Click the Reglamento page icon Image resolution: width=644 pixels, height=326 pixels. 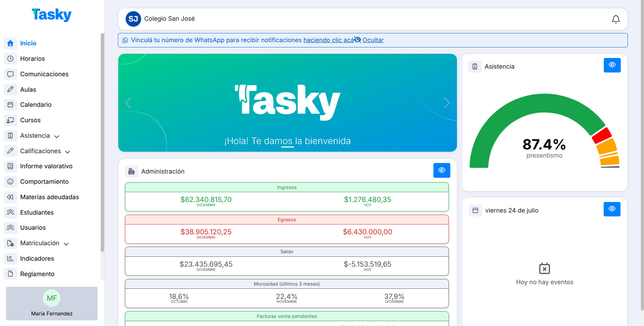tap(11, 274)
